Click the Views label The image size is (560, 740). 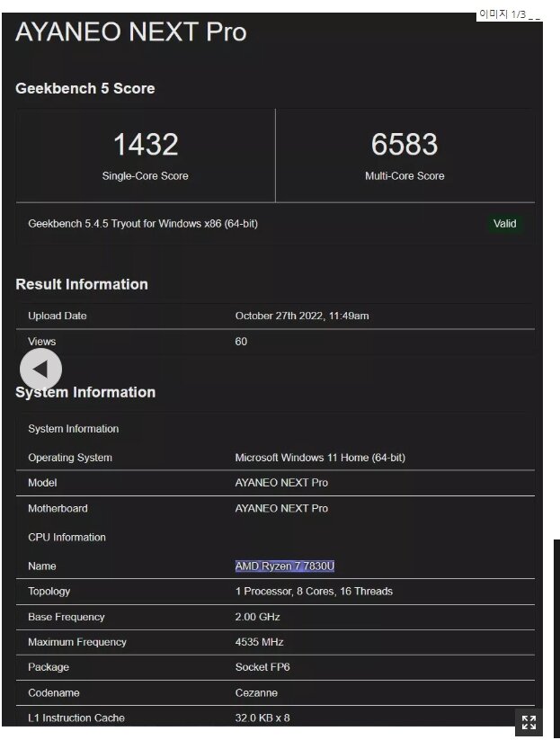(41, 341)
